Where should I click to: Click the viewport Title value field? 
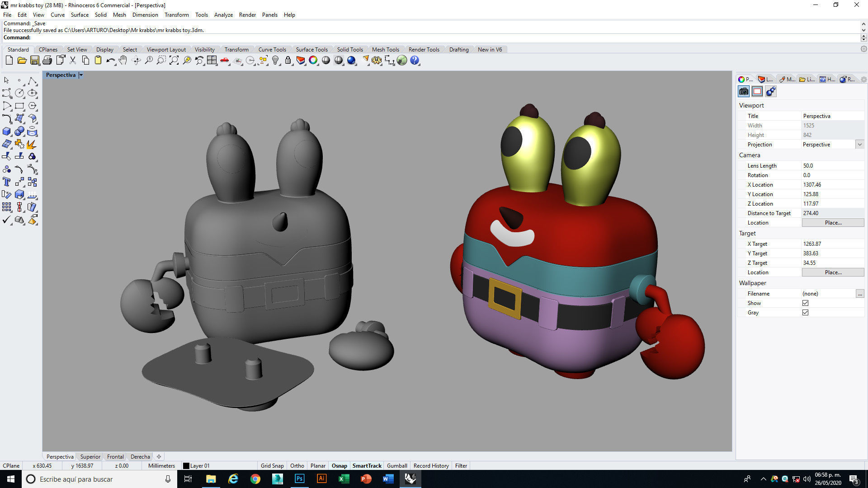(x=833, y=116)
